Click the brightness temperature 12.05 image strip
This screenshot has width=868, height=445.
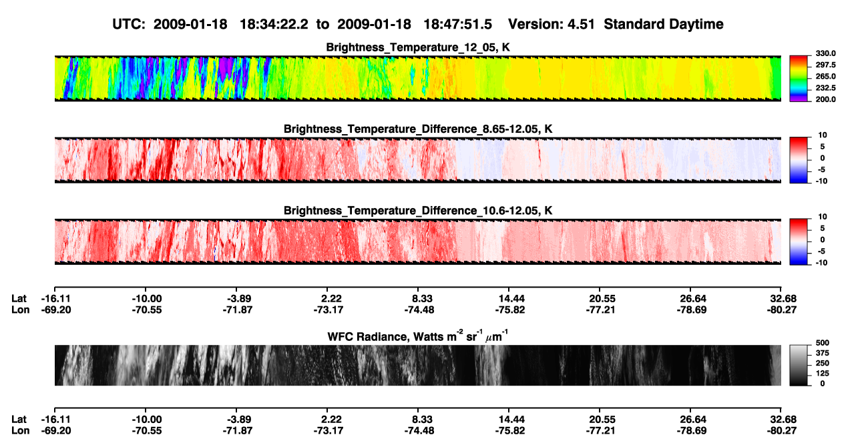click(417, 78)
